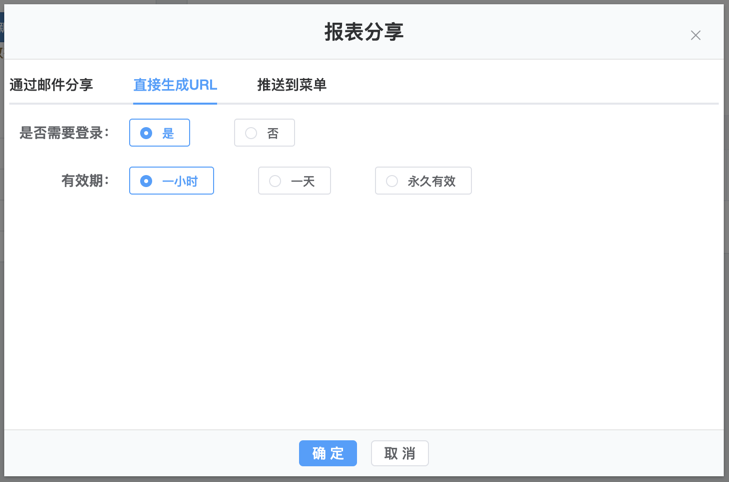This screenshot has width=729, height=482.
Task: Confirm sharing with the 确定 button
Action: click(328, 453)
